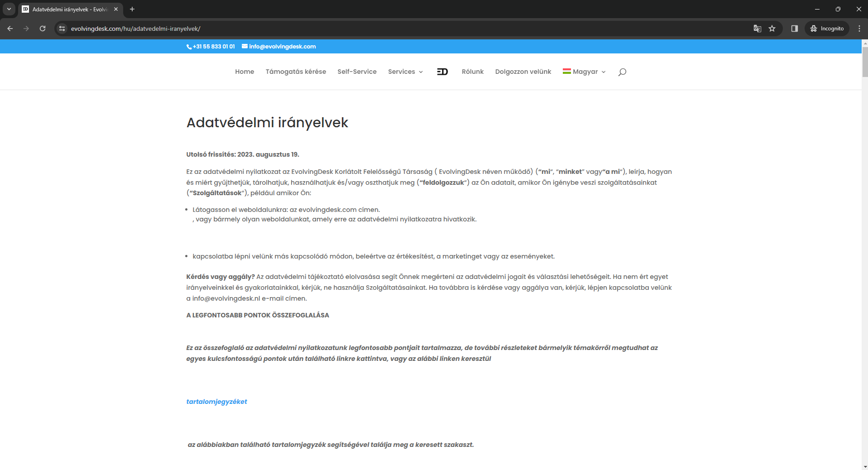Open site information icon in address bar
This screenshot has width=868, height=470.
[x=62, y=29]
